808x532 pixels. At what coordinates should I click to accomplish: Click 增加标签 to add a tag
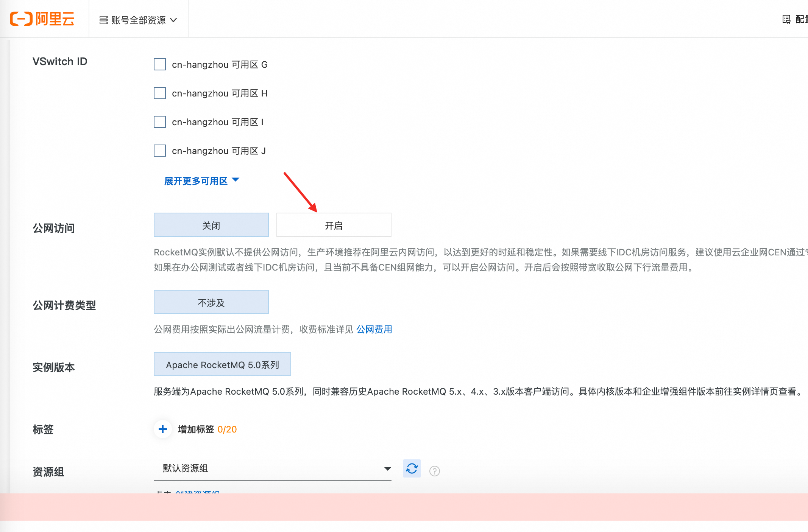pos(196,429)
